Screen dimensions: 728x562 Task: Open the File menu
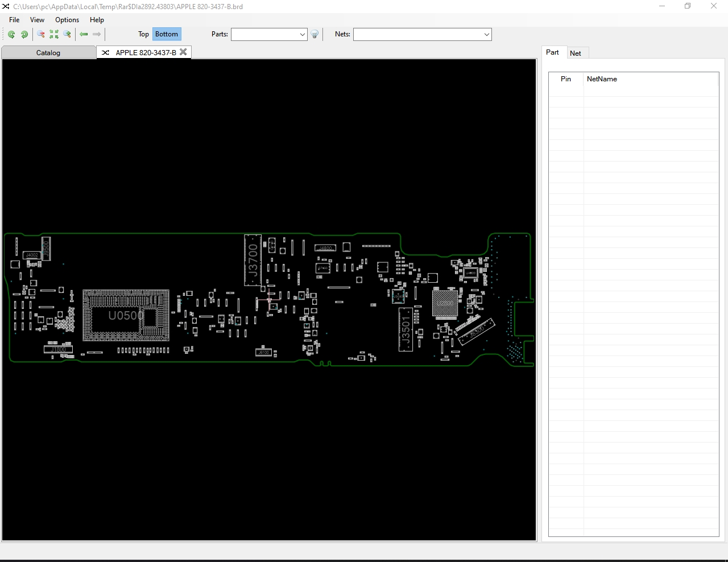click(x=14, y=20)
